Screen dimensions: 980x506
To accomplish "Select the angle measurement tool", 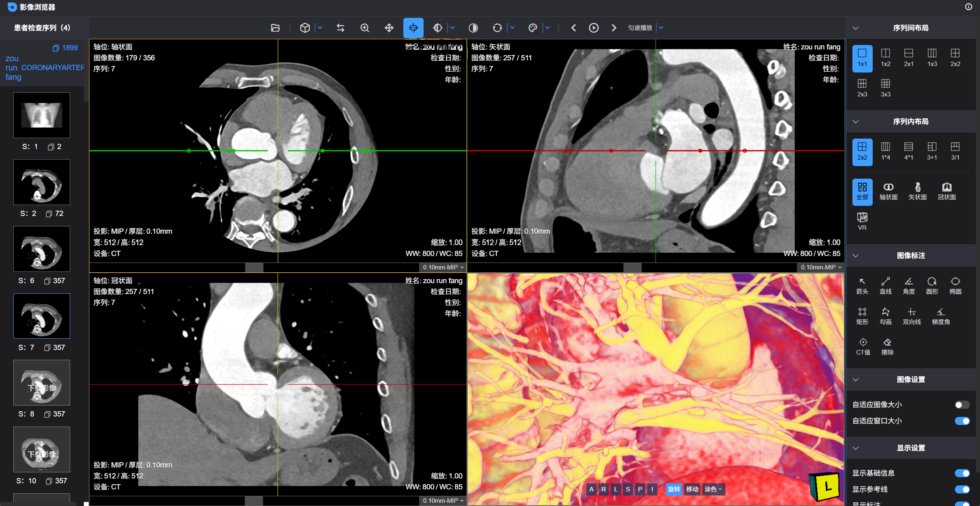I will [x=909, y=286].
